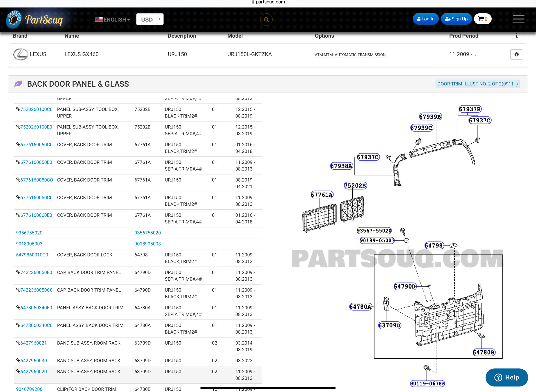The width and height of the screenshot is (536, 392).
Task: Select diagram callout 64790D
Action: point(405,286)
